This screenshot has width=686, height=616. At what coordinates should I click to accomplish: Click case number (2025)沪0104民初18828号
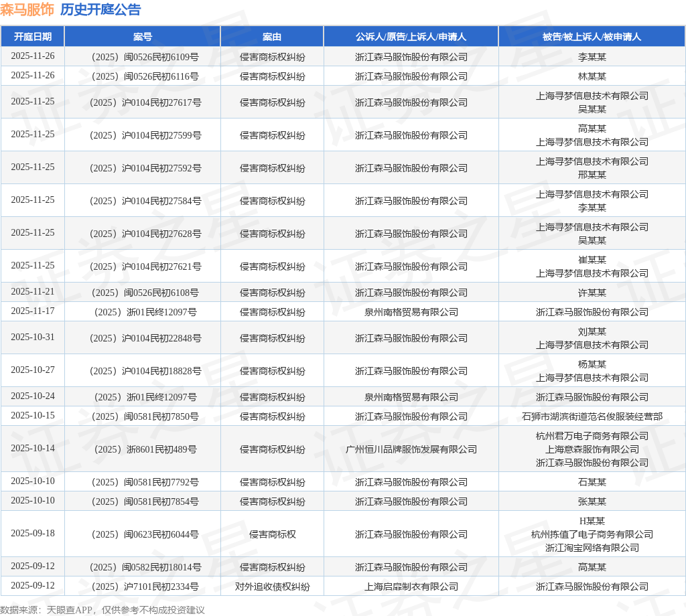point(143,371)
